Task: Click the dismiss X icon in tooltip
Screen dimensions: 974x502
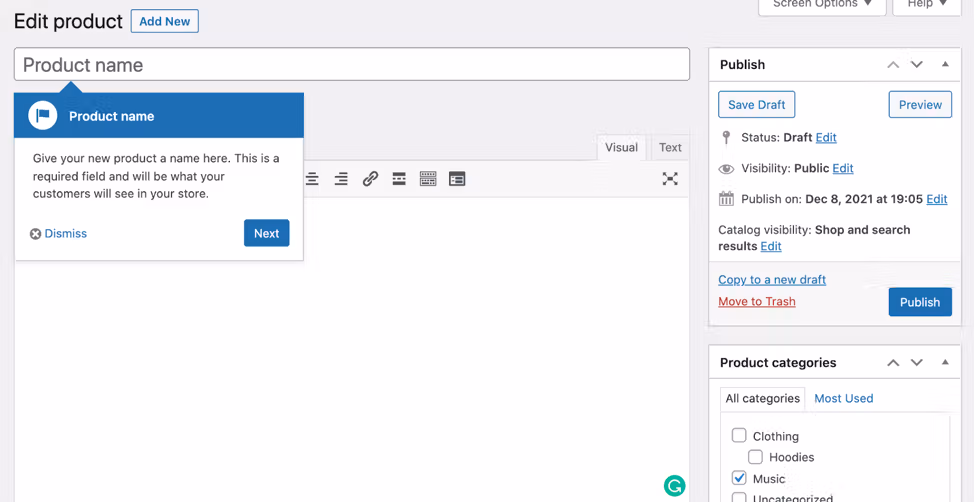Action: point(35,234)
